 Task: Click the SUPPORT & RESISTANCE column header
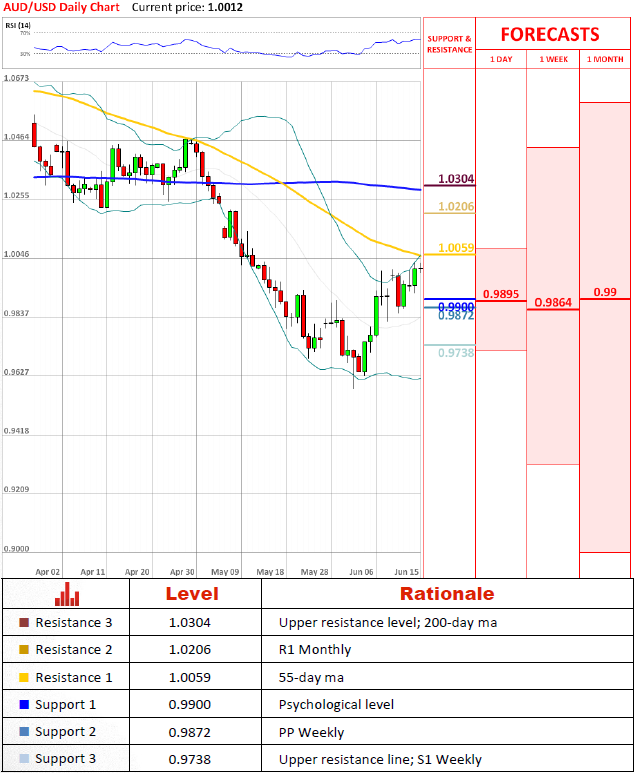449,44
